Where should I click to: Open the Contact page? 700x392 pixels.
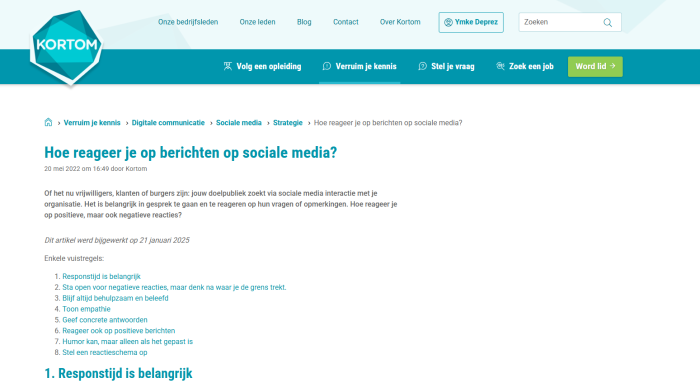pos(346,22)
